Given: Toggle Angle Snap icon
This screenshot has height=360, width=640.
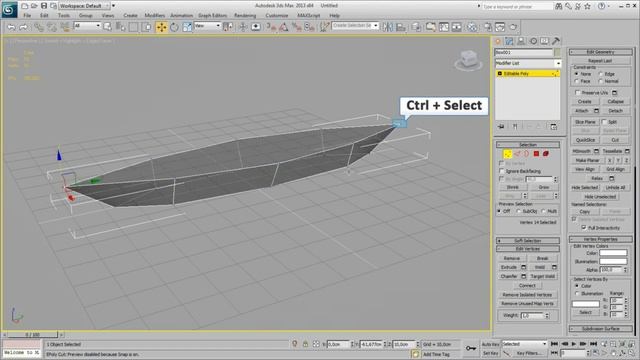Looking at the screenshot, I should tap(284, 27).
